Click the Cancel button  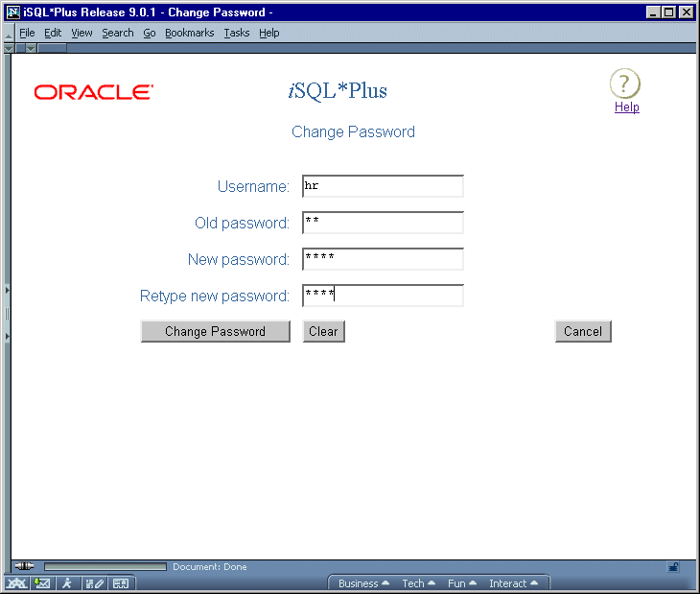pyautogui.click(x=583, y=331)
